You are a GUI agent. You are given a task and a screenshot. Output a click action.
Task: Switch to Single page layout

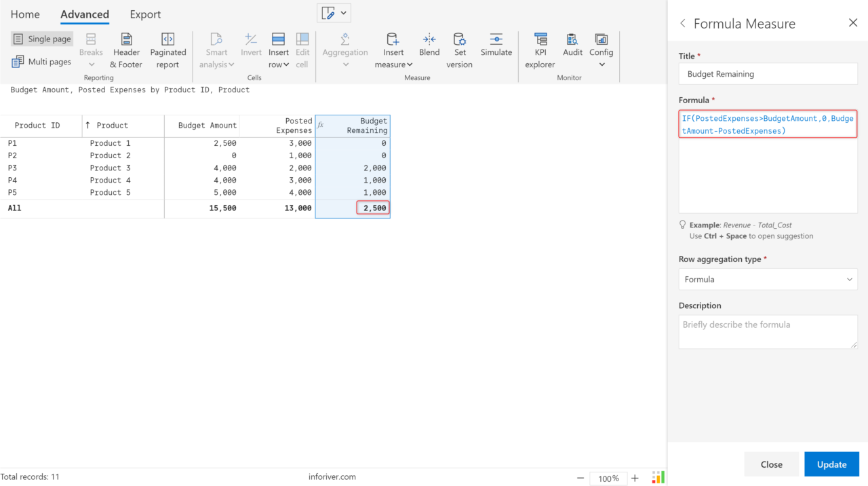[41, 39]
